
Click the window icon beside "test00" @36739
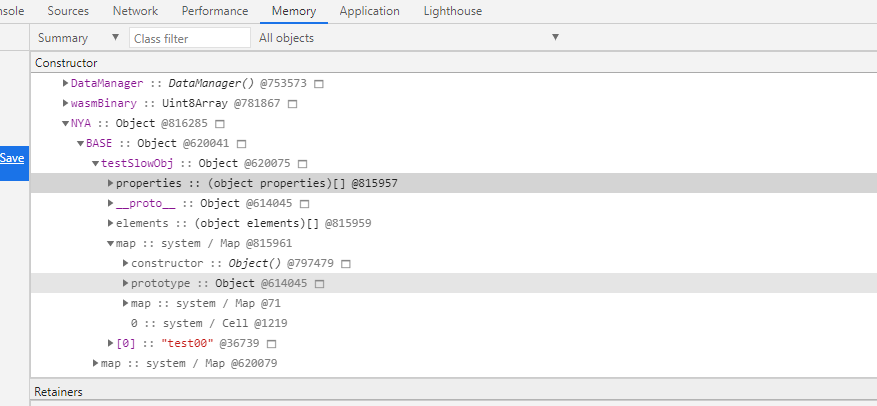[x=272, y=344]
